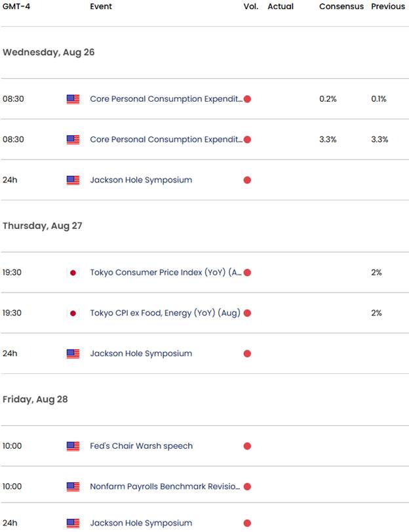Open first Core Personal Consumption Expenditures event

(166, 99)
